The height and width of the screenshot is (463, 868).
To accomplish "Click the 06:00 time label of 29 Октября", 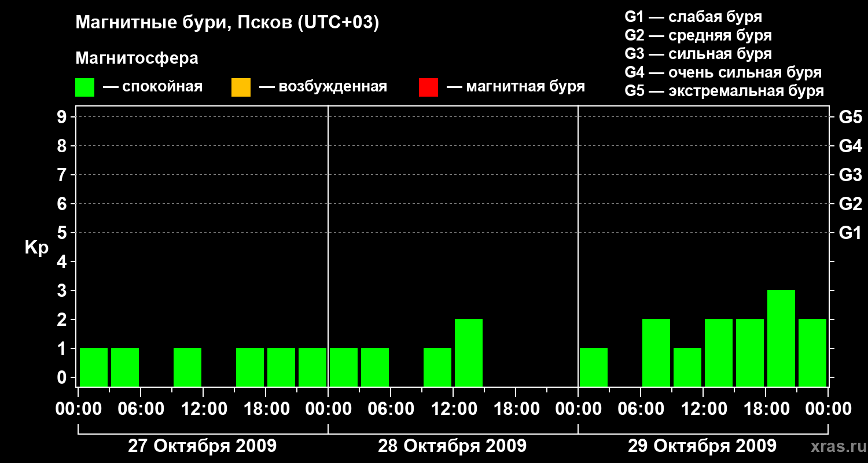I will (641, 409).
